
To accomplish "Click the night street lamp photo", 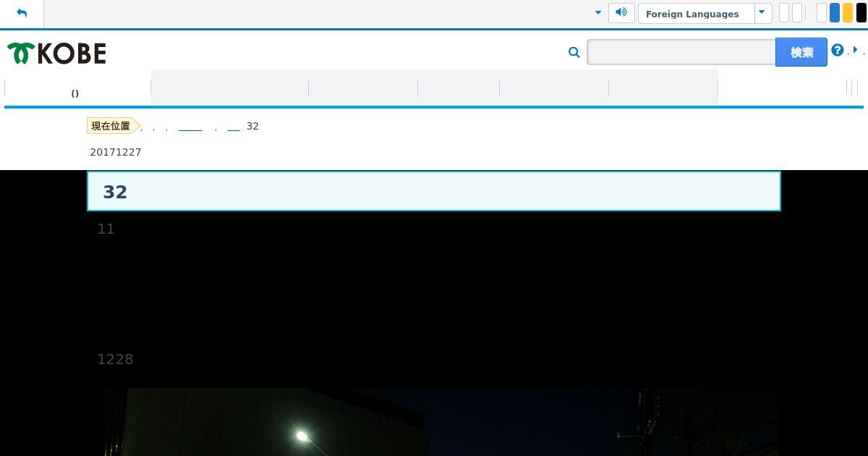I will 440,423.
